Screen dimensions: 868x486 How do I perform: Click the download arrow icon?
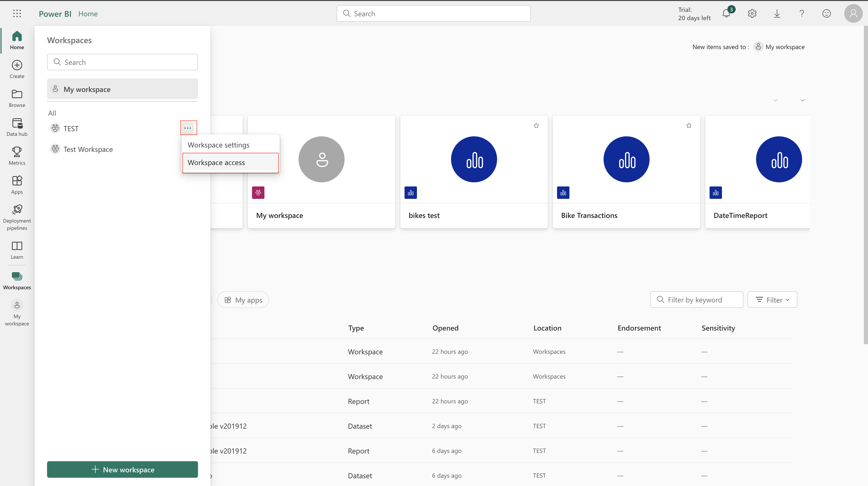[x=777, y=13]
